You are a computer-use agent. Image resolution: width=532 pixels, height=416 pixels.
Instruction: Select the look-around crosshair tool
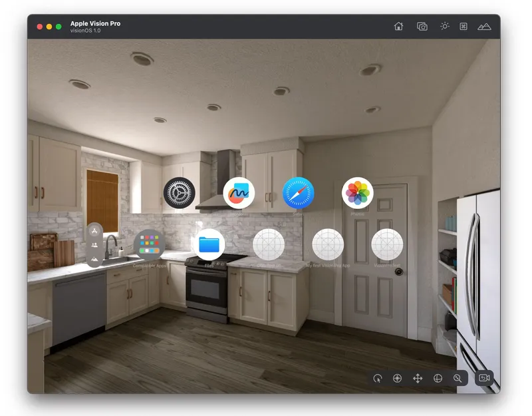click(397, 378)
